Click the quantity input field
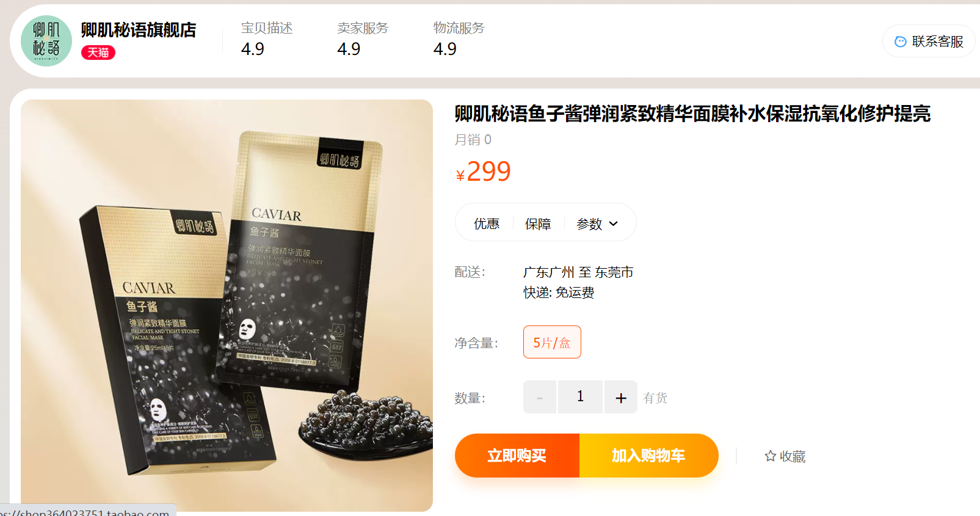Screen dimensions: 980x516 580,397
